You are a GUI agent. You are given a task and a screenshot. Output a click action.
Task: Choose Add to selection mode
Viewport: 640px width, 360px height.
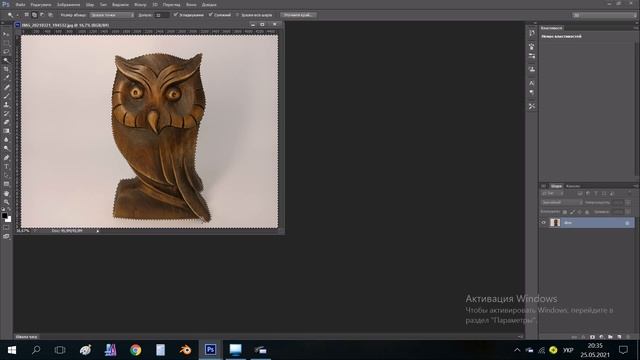tap(34, 15)
